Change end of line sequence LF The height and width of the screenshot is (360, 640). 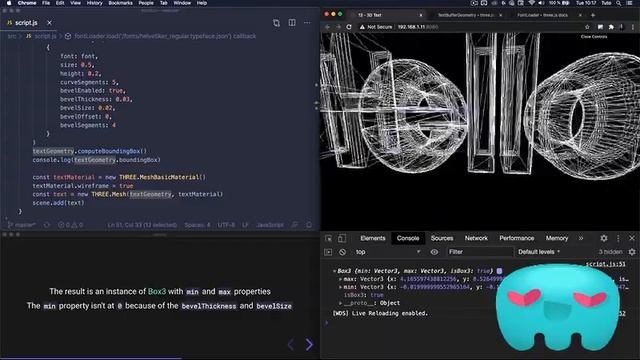pyautogui.click(x=245, y=225)
